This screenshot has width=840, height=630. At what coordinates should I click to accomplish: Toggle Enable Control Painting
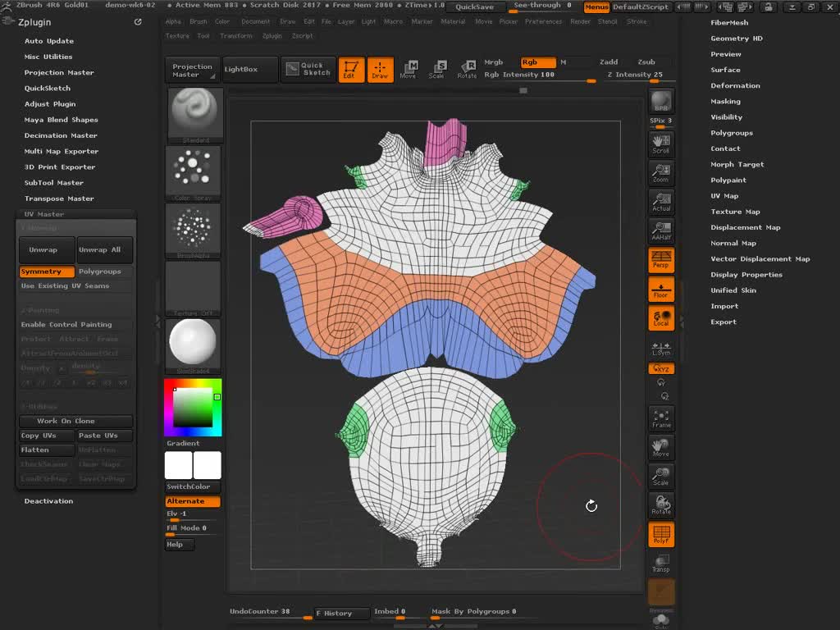(x=75, y=325)
